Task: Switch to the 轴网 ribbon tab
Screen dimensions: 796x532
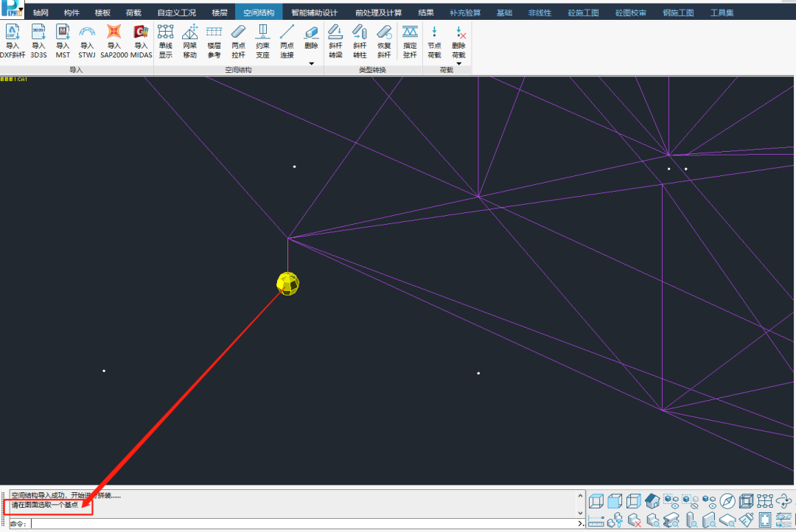Action: 41,13
